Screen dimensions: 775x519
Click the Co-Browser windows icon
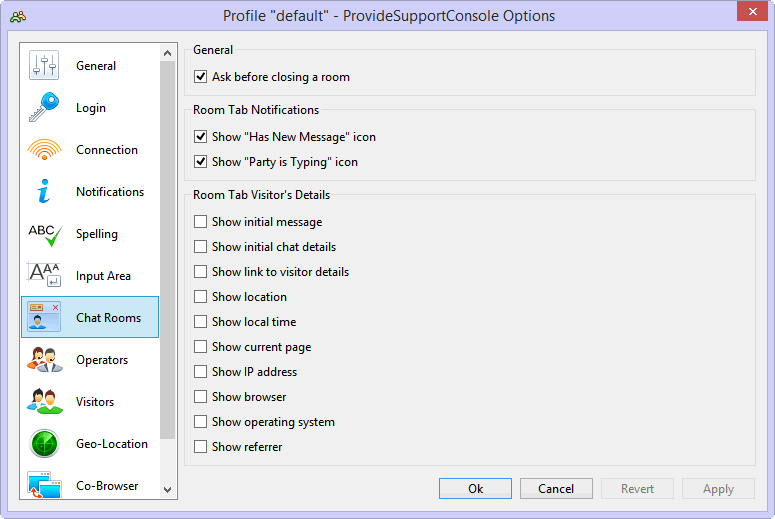(44, 485)
